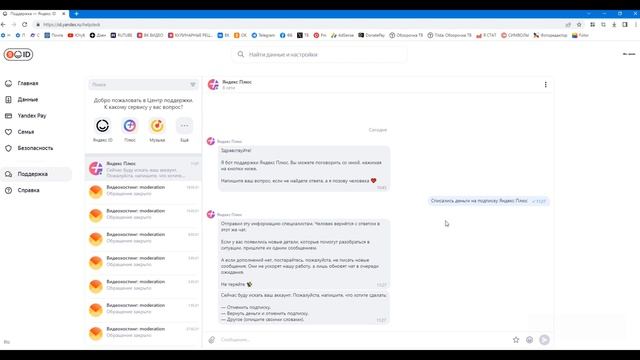This screenshot has width=640, height=360.
Task: Open a new browser tab
Action: (76, 13)
